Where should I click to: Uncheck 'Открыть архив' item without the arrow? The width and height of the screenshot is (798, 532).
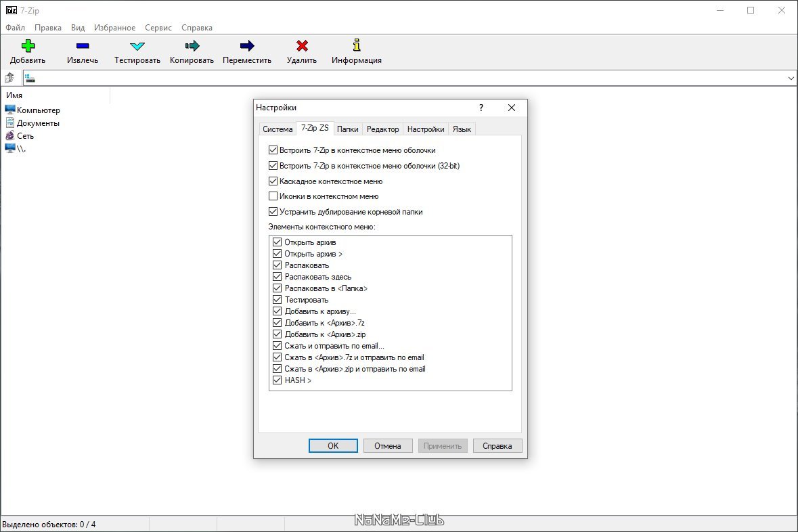[278, 242]
